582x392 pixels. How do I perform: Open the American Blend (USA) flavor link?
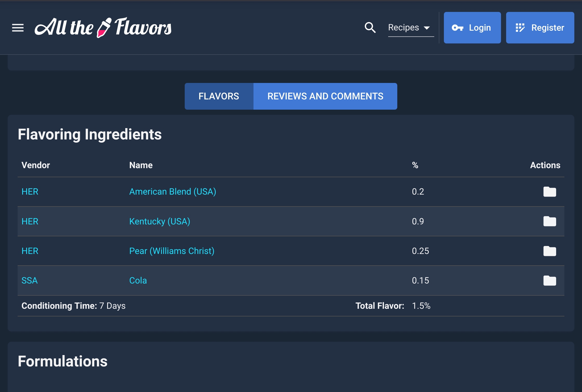pos(172,192)
